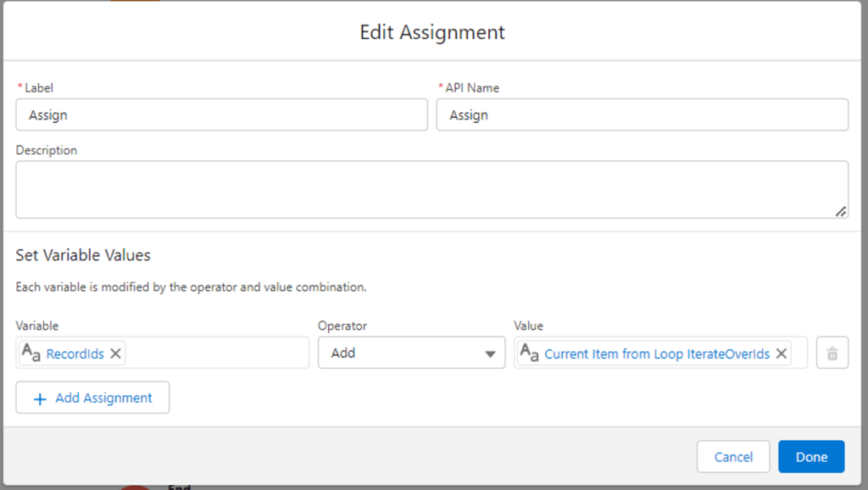The width and height of the screenshot is (868, 490).
Task: Select the Current Item from Loop IterateOverIds pill
Action: coord(657,354)
